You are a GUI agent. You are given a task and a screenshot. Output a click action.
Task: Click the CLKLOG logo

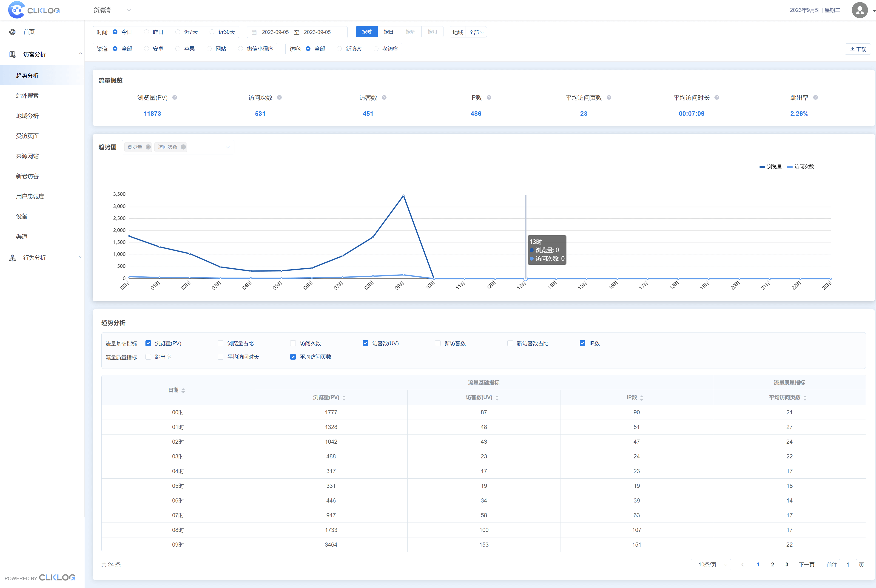click(x=34, y=10)
